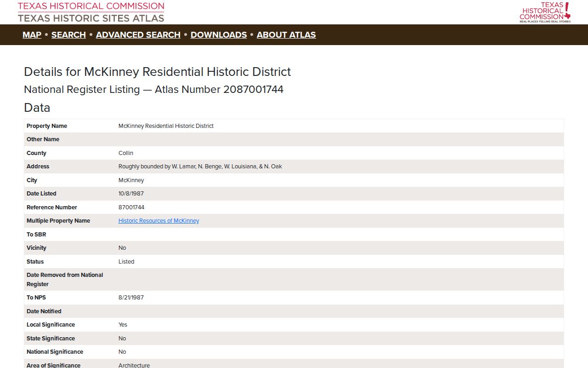This screenshot has height=368, width=588.
Task: Open the Texas Historic Sites Atlas header title
Action: click(x=91, y=18)
